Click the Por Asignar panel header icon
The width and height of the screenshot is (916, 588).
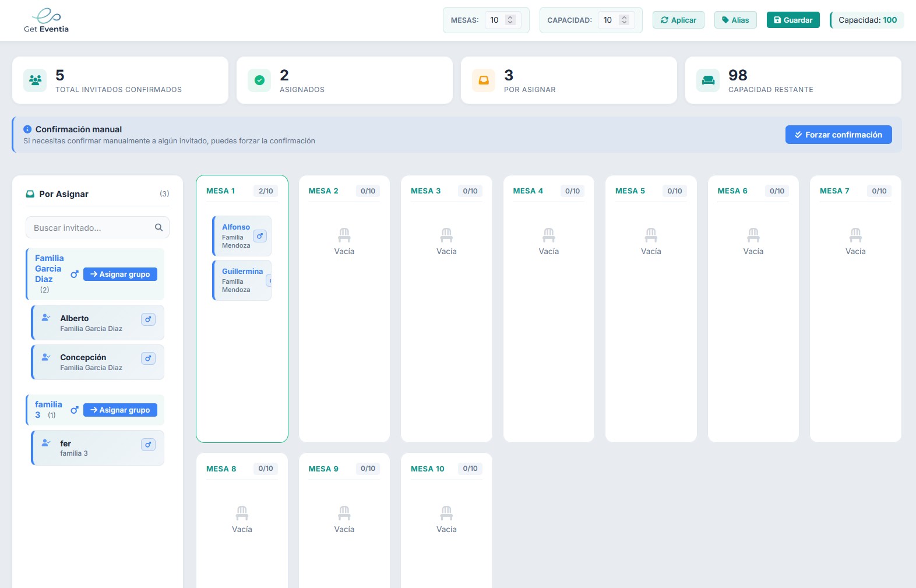click(x=30, y=194)
